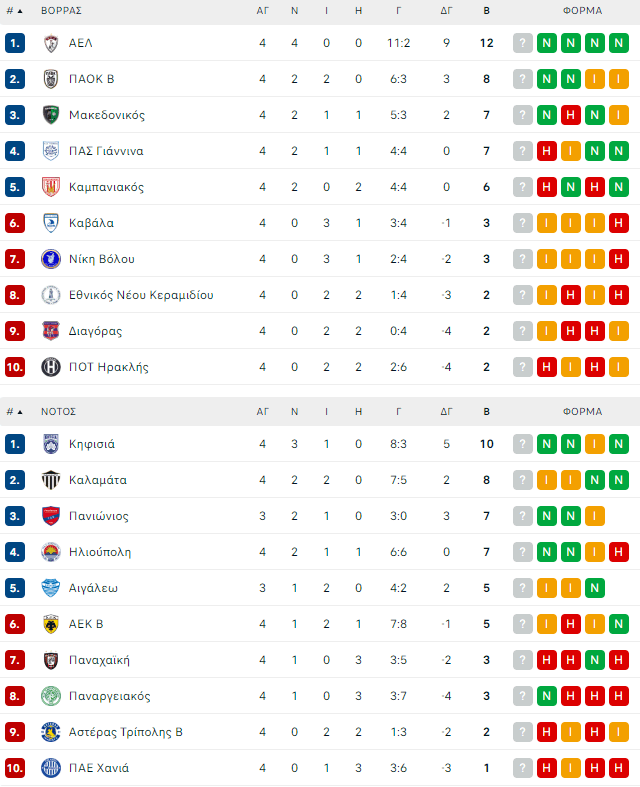This screenshot has width=640, height=787.
Task: Click the ΑΕΚ Β eagle logo
Action: 51,624
